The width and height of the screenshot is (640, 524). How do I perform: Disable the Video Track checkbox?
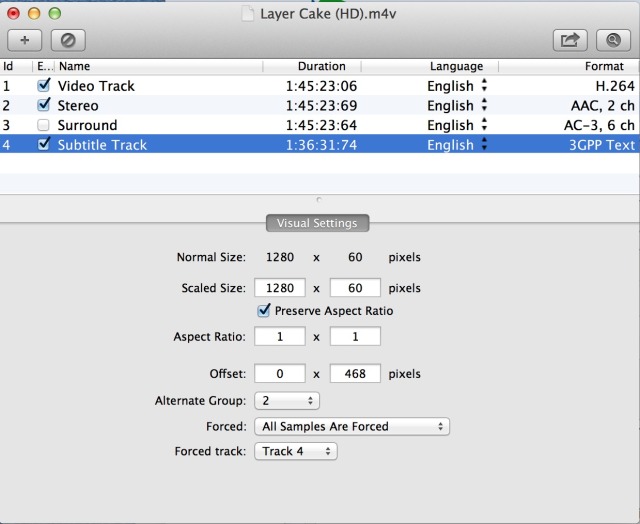(x=43, y=85)
